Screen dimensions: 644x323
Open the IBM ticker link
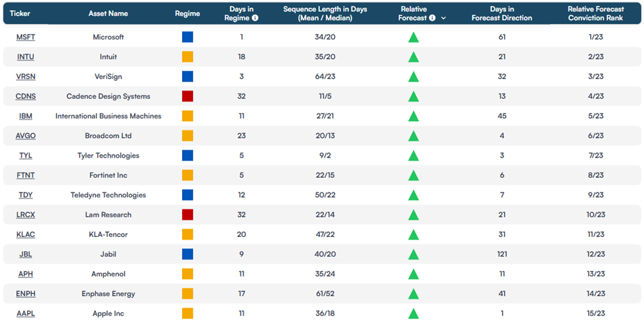point(26,116)
